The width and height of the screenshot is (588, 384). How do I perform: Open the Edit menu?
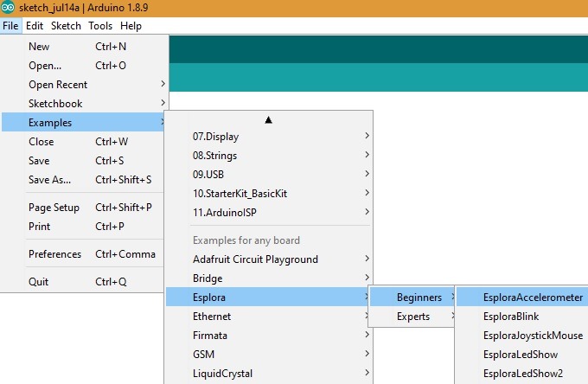point(35,26)
